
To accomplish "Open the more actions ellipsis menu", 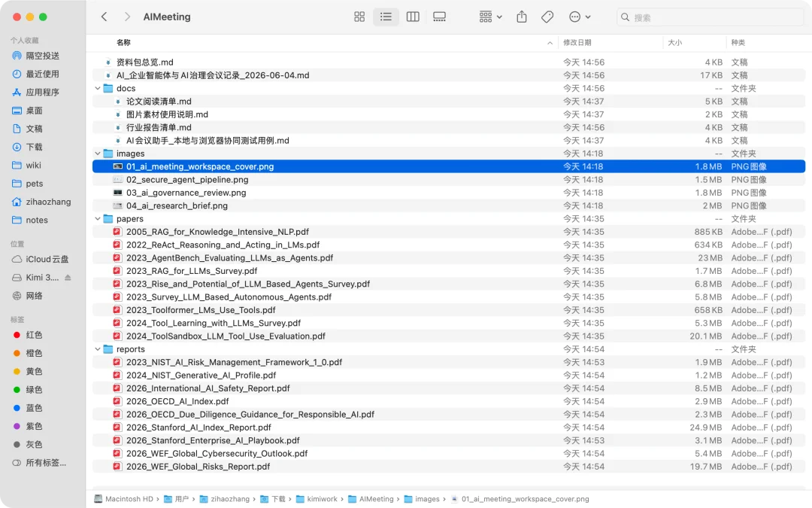I will pyautogui.click(x=580, y=17).
